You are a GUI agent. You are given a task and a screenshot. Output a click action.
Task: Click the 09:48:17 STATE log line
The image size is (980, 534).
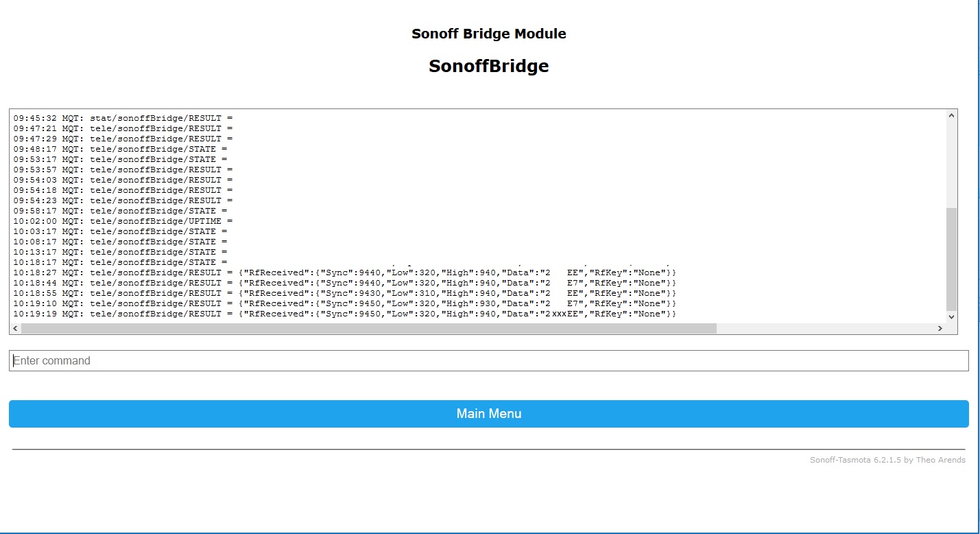tap(121, 149)
